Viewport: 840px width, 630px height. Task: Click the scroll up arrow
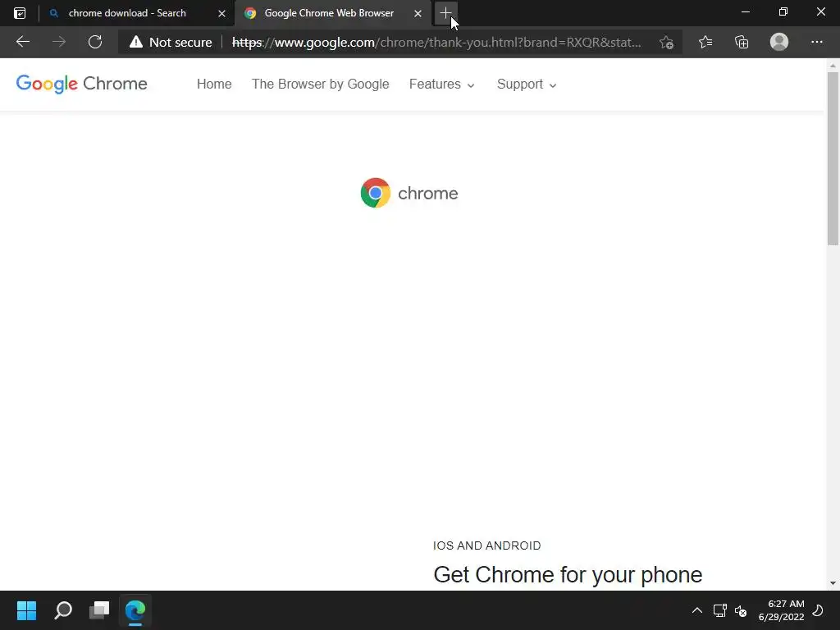click(833, 66)
